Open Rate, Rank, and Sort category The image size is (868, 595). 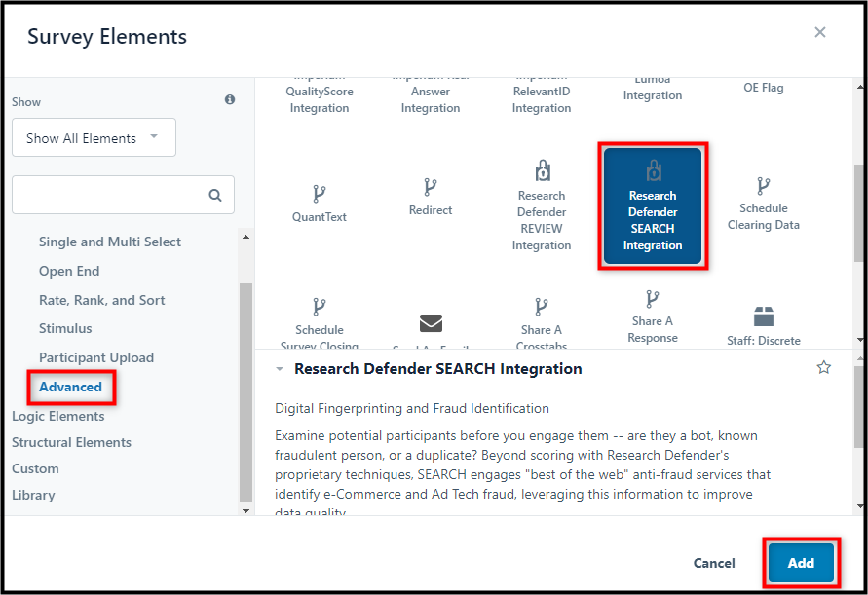point(102,300)
